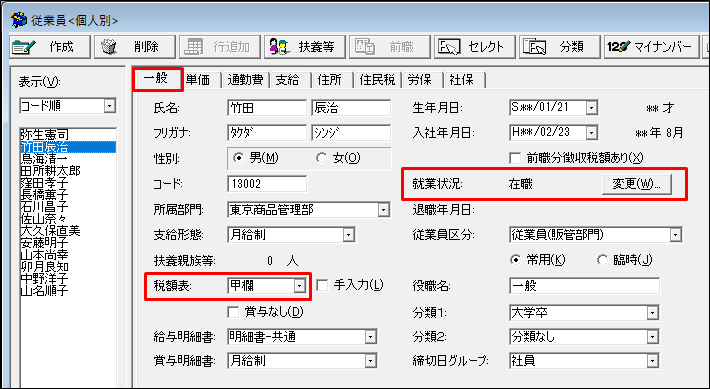The height and width of the screenshot is (389, 710).
Task: Click the 分類 toolbar button
Action: coord(560,47)
